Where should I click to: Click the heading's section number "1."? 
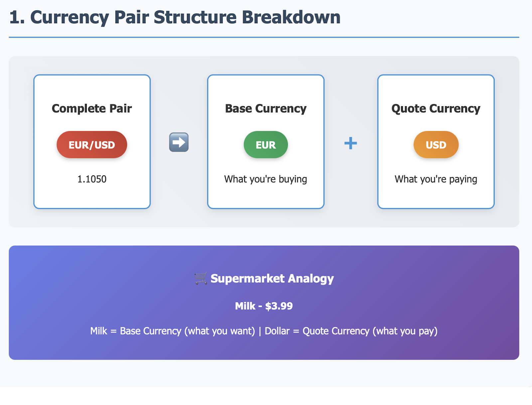[17, 17]
